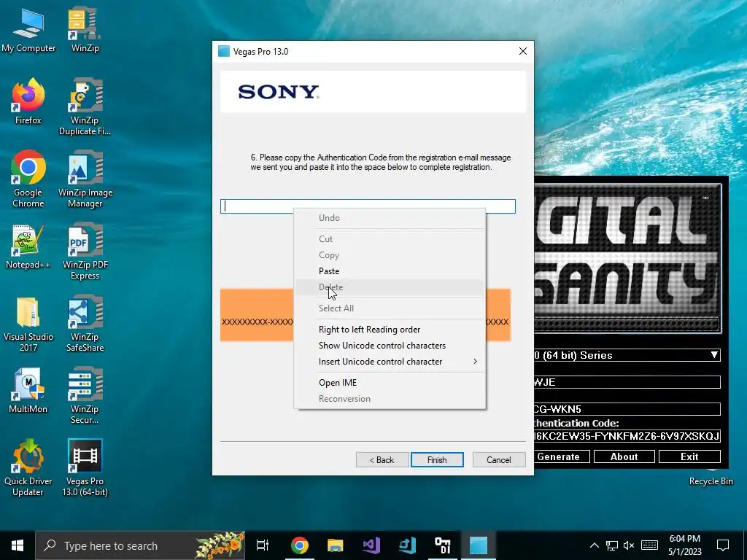747x560 pixels.
Task: Open WinZip Duplicate File finder icon
Action: point(85,106)
